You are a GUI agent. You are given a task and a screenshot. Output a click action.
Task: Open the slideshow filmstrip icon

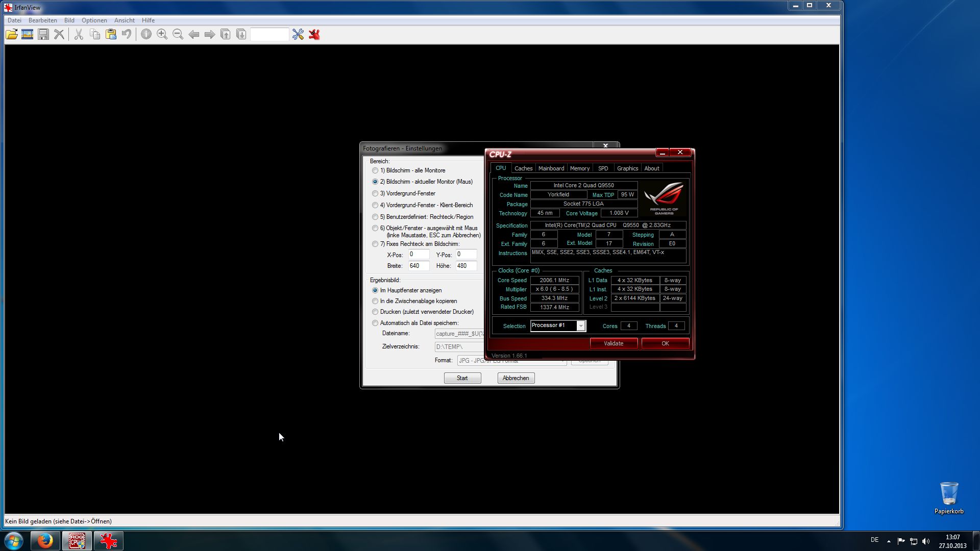point(28,34)
